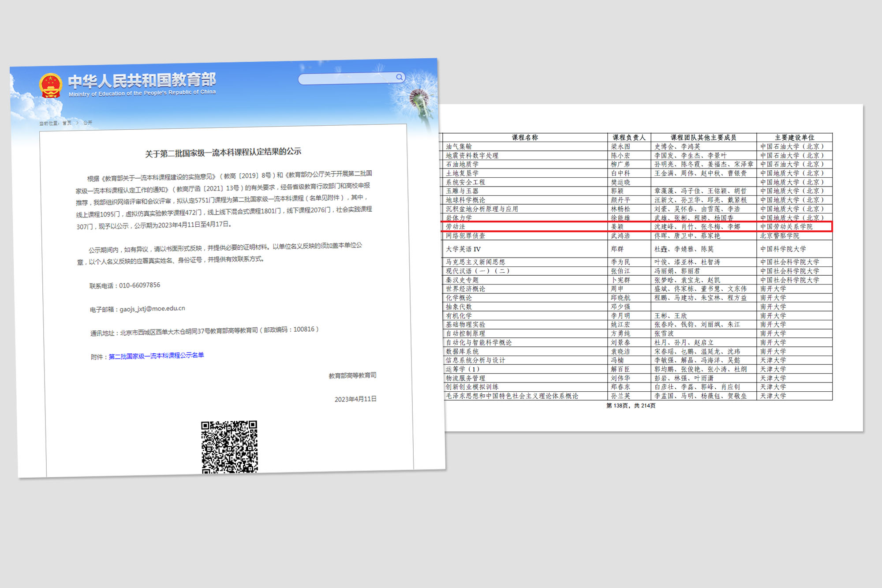Click the breadcrumb chevron after 首页
Image resolution: width=882 pixels, height=588 pixels.
pyautogui.click(x=78, y=123)
